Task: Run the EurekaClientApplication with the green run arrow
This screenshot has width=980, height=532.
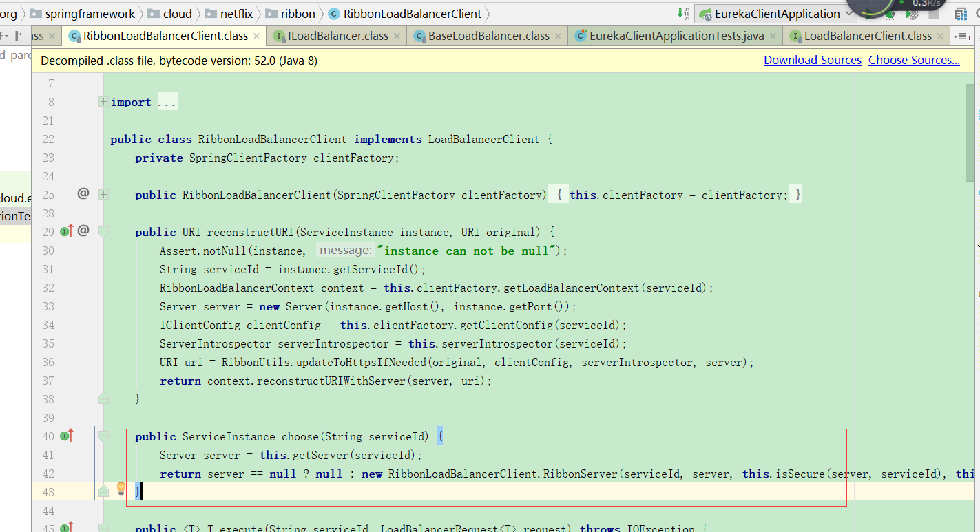Action: pyautogui.click(x=868, y=14)
